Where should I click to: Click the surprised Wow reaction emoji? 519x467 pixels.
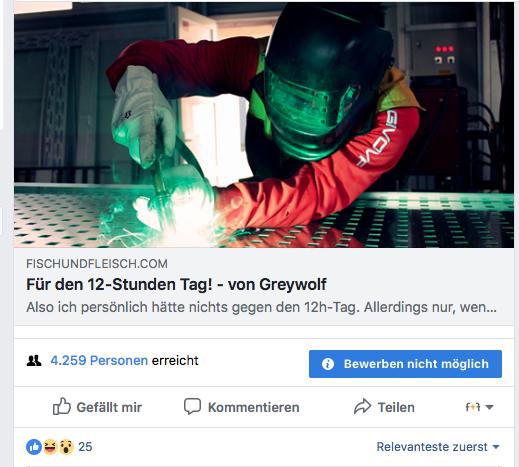tap(66, 447)
